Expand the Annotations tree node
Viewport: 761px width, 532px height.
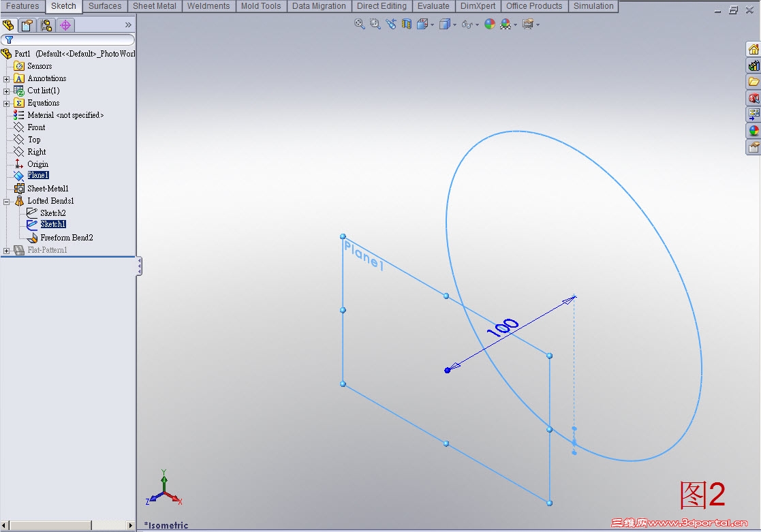[x=6, y=79]
